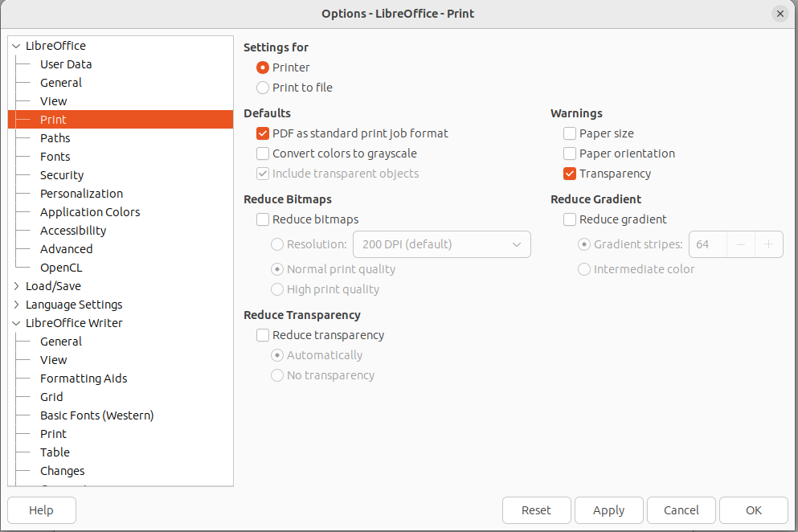The image size is (798, 532).
Task: Open the "Application Colors" settings page
Action: pos(89,211)
